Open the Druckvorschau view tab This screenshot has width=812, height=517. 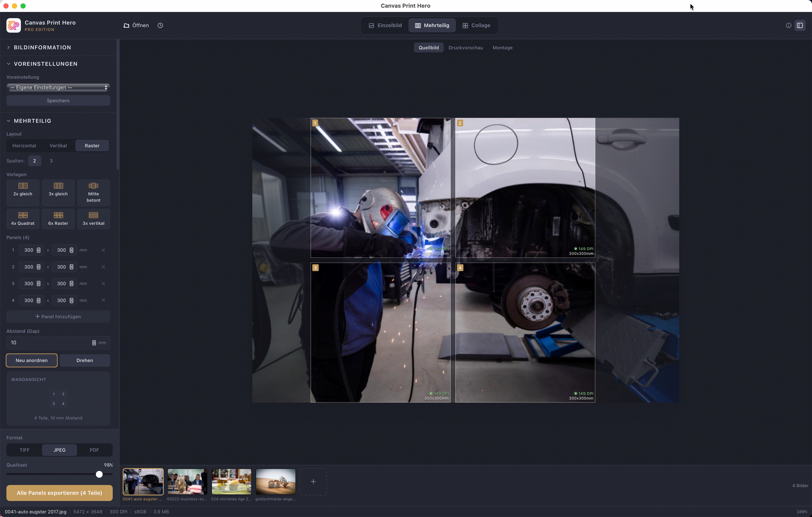[465, 48]
